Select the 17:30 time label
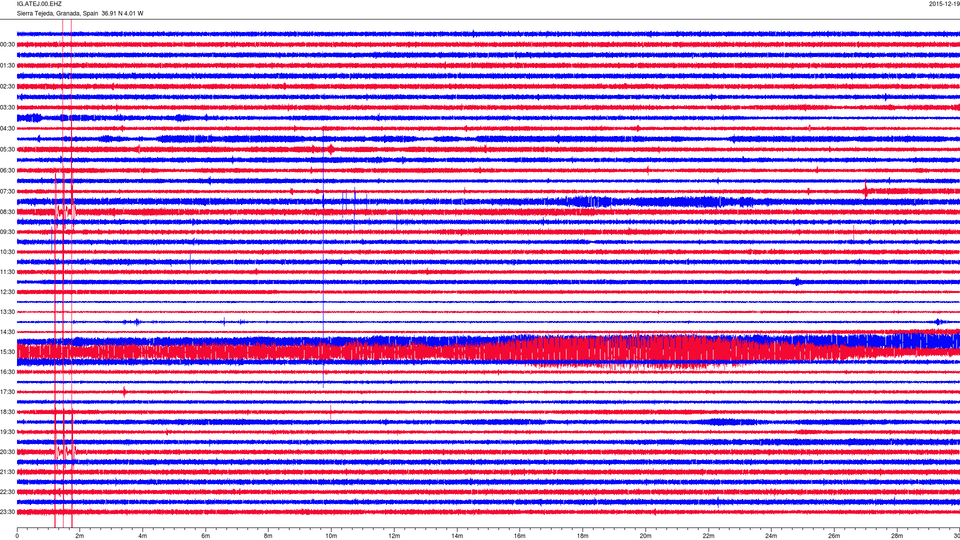 [7, 392]
